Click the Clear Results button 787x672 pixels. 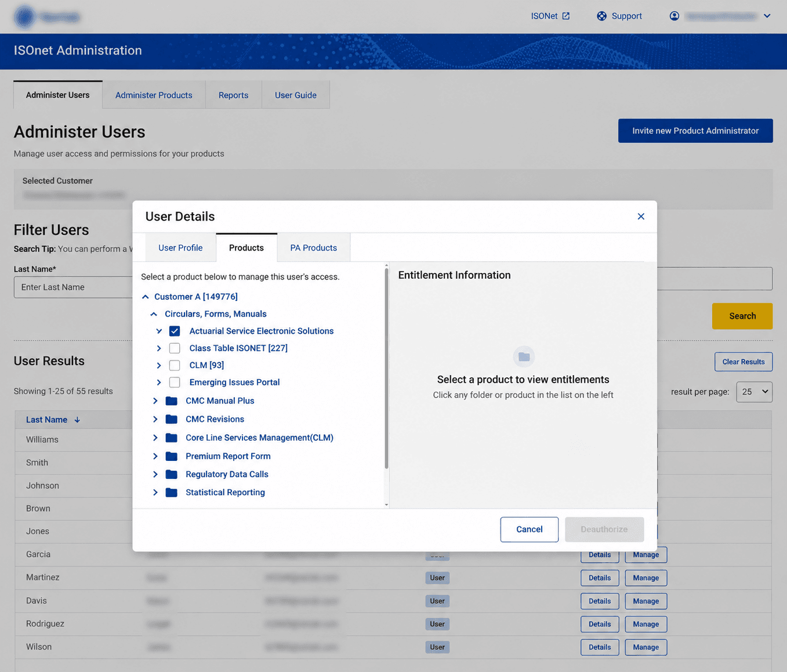[x=744, y=362]
